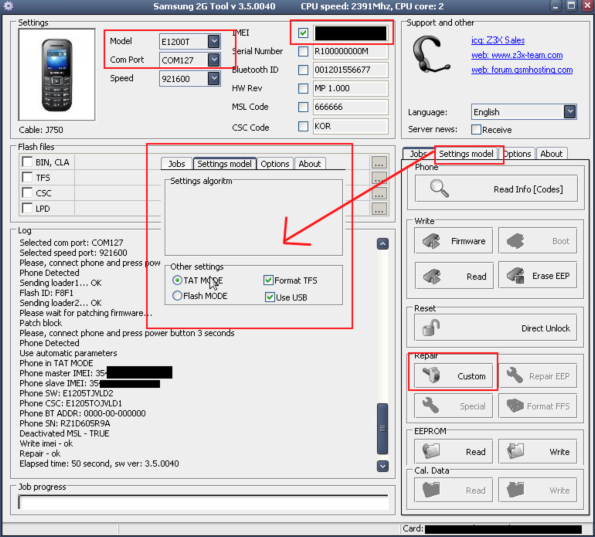The height and width of the screenshot is (537, 595).
Task: Open the icq: Z3X Sales link
Action: tap(498, 40)
